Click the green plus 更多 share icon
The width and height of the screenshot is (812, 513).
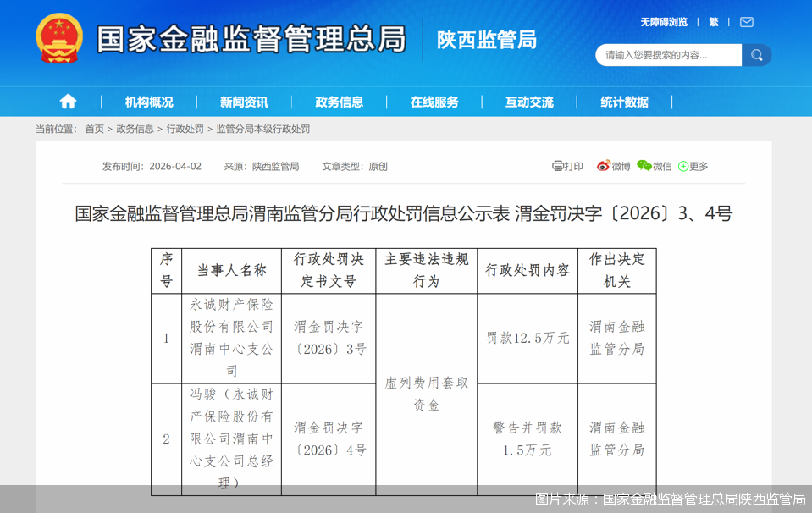tap(683, 166)
